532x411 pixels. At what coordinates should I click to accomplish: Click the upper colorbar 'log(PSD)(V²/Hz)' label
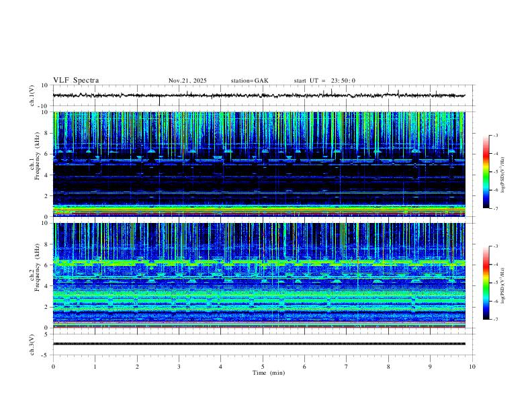click(503, 175)
